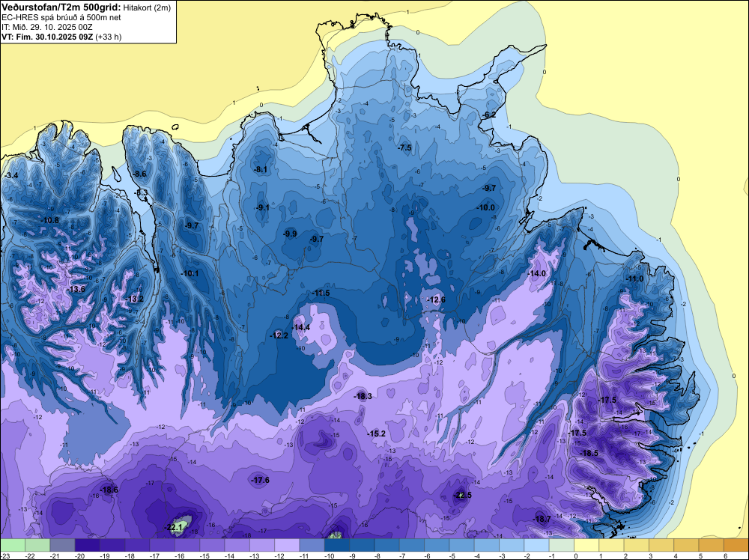
Task: Click the initial time 'IT: Mið. 29. 10. 2025 00Z'
Action: point(46,27)
